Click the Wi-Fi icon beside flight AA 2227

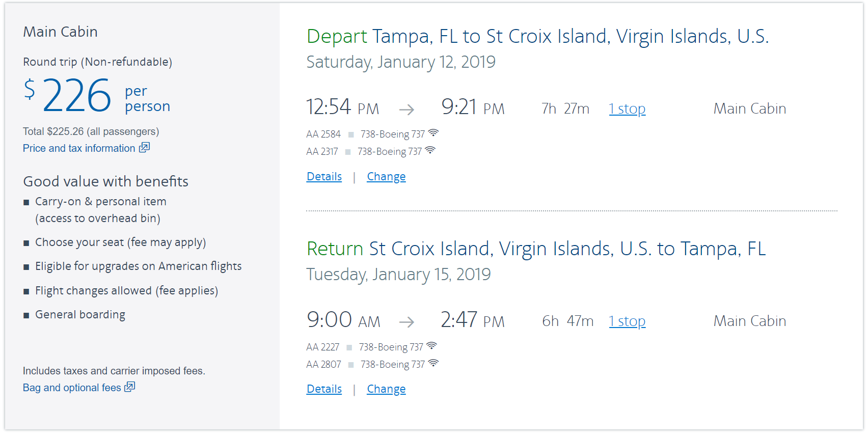tap(432, 346)
